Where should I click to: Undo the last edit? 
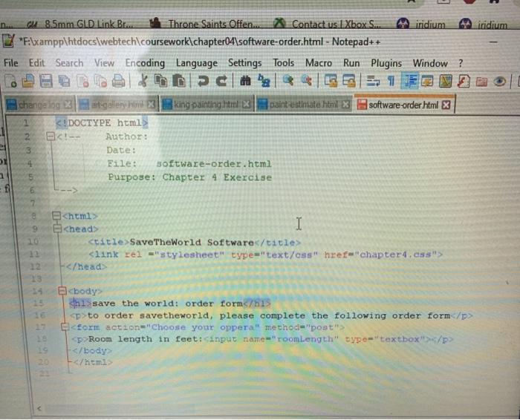coord(203,81)
